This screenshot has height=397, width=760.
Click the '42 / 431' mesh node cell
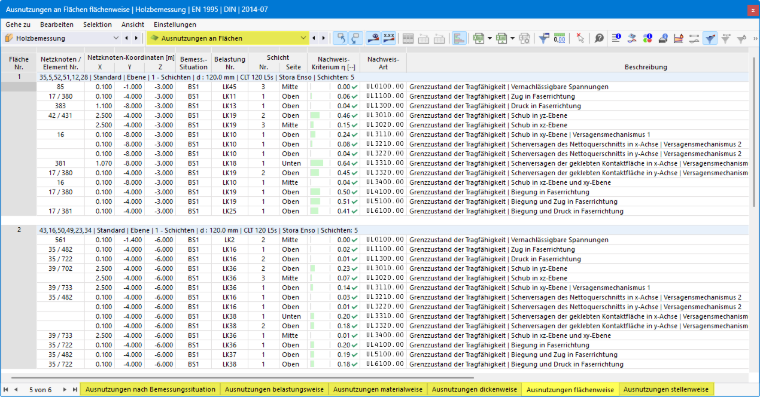(60, 115)
